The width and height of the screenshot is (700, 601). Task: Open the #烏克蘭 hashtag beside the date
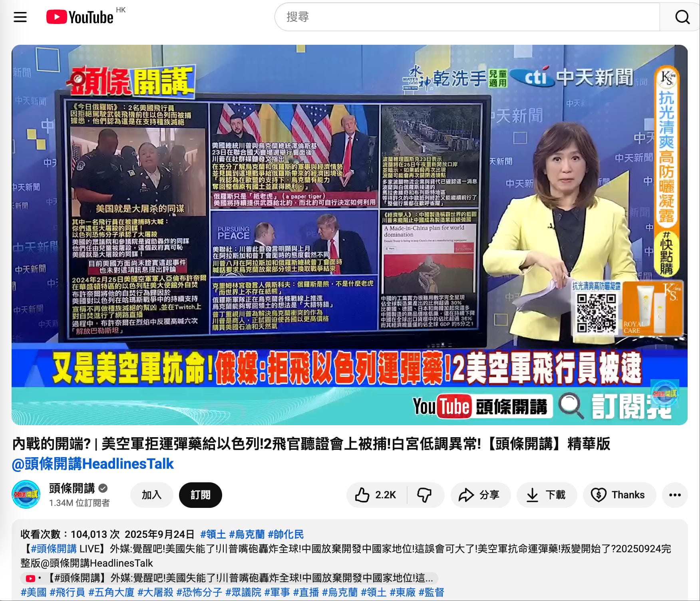click(247, 534)
